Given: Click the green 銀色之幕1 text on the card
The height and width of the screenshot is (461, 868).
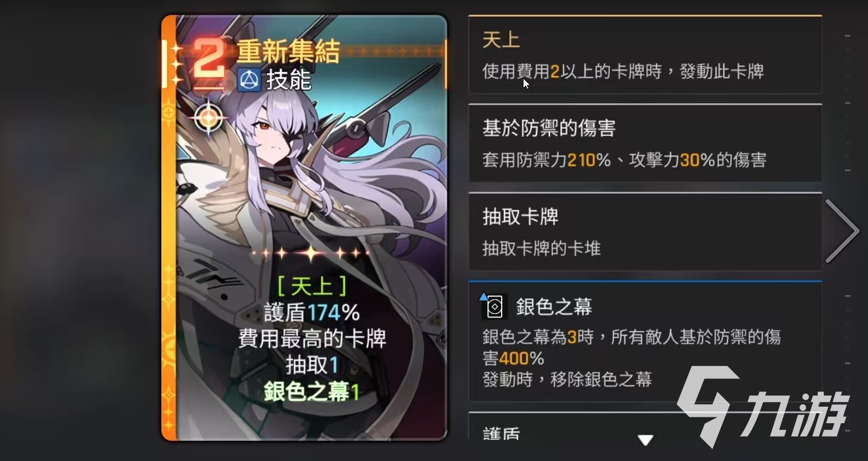Looking at the screenshot, I should [311, 392].
